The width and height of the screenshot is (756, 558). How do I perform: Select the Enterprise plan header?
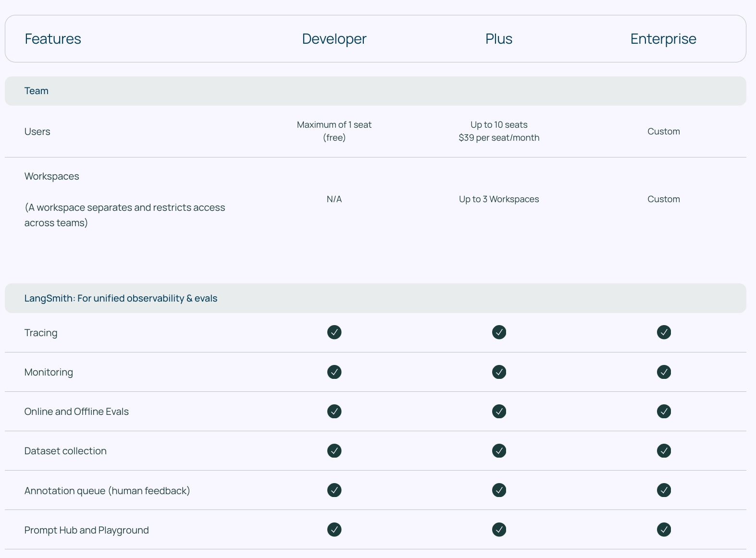click(663, 39)
